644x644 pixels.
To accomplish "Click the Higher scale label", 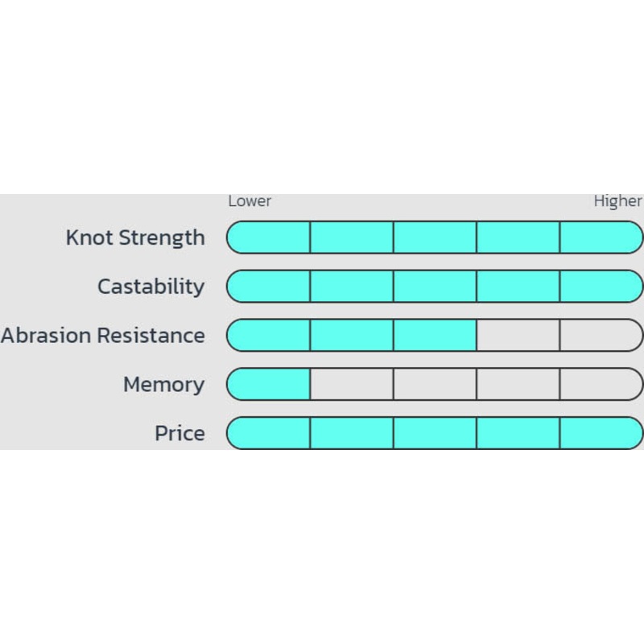I will [617, 201].
